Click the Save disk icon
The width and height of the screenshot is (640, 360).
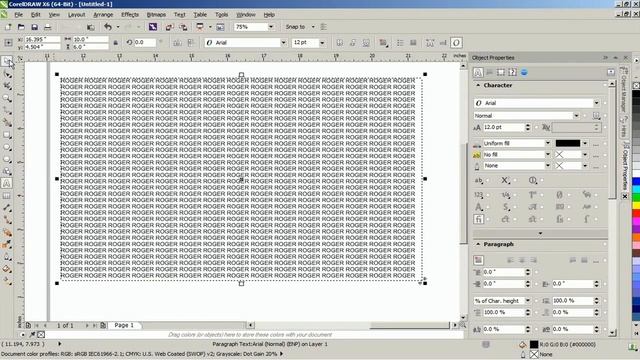click(x=35, y=27)
